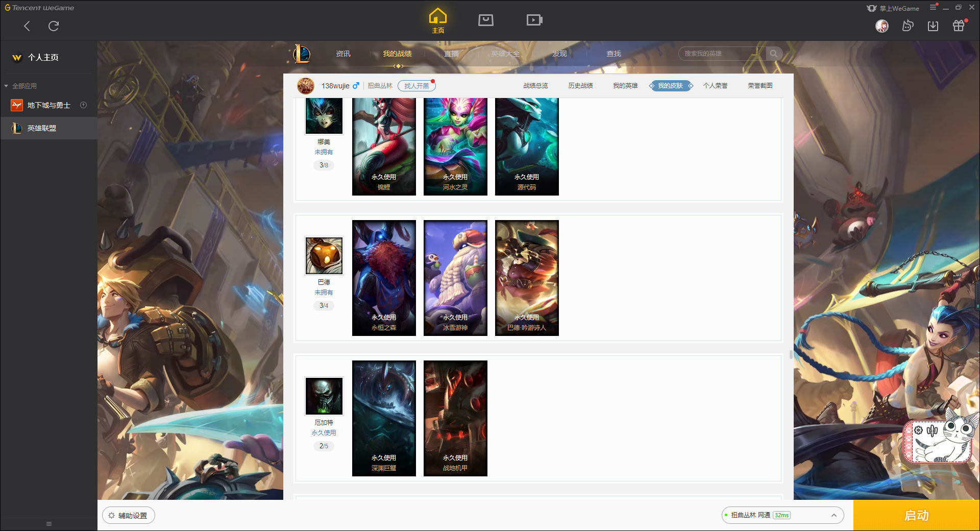Image resolution: width=980 pixels, height=531 pixels.
Task: Go back with the back arrow
Action: 27,26
